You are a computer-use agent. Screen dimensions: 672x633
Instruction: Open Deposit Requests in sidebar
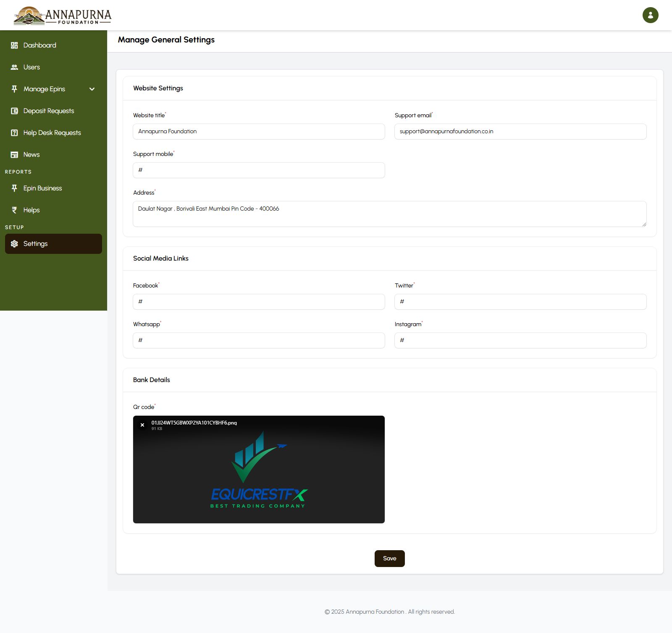coord(53,111)
